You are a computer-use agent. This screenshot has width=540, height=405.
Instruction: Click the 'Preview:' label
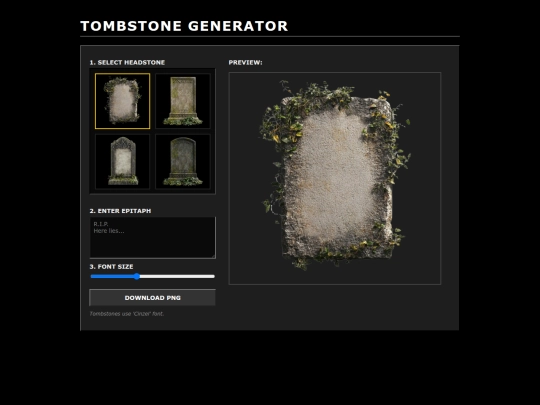(245, 62)
